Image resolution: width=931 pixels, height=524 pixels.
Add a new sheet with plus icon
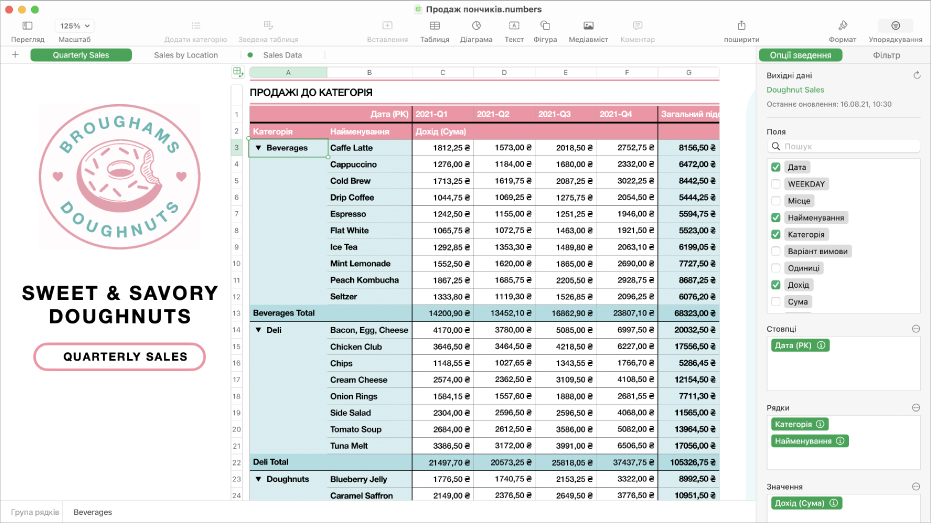coord(15,55)
